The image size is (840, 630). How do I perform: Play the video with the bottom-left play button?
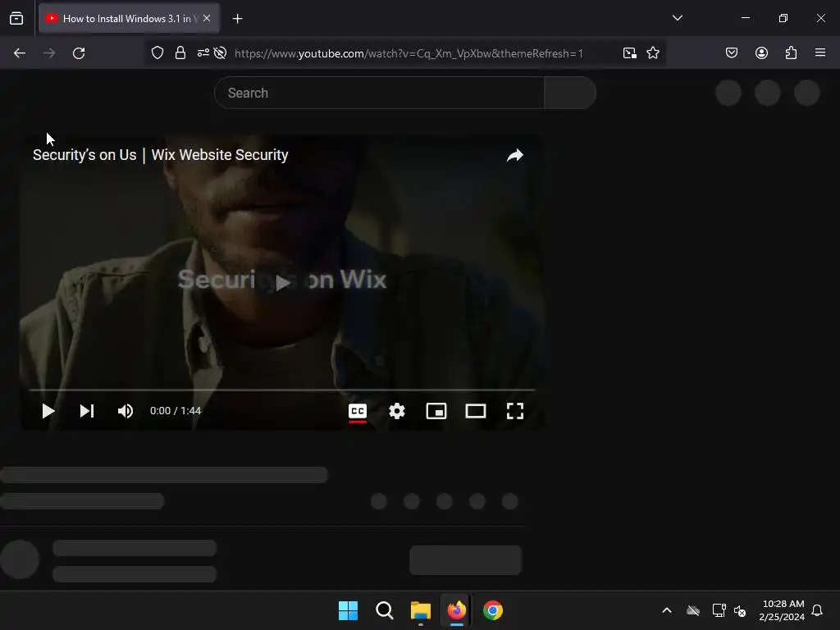[48, 411]
